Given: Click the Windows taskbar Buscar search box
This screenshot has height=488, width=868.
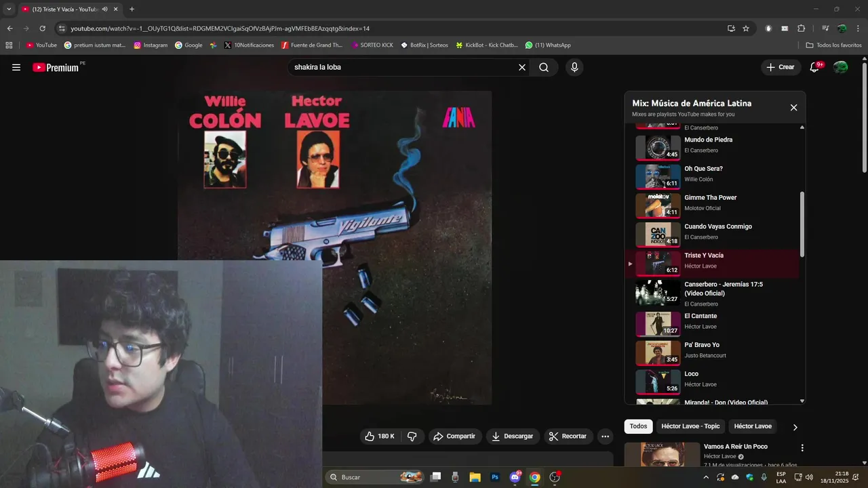Looking at the screenshot, I should [375, 477].
